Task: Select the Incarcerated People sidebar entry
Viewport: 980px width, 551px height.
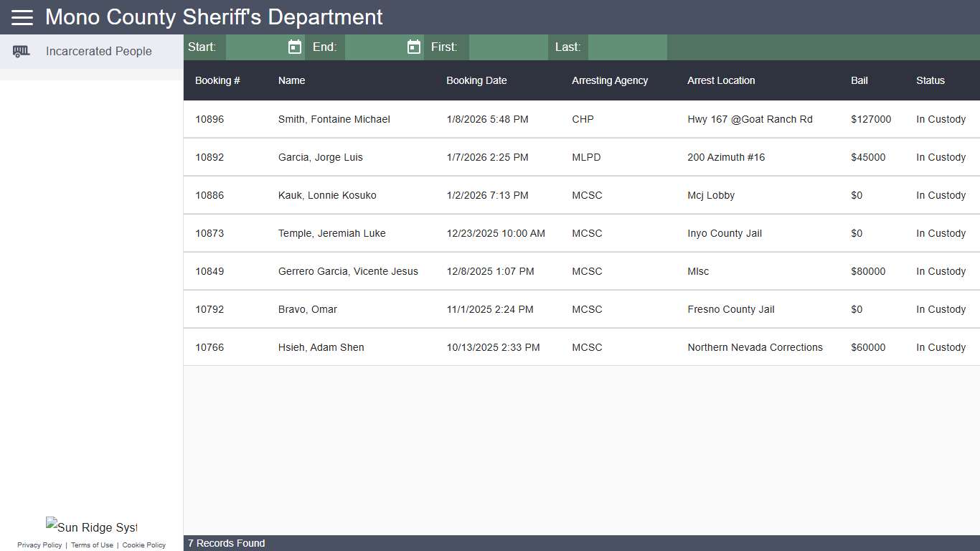Action: pyautogui.click(x=98, y=51)
